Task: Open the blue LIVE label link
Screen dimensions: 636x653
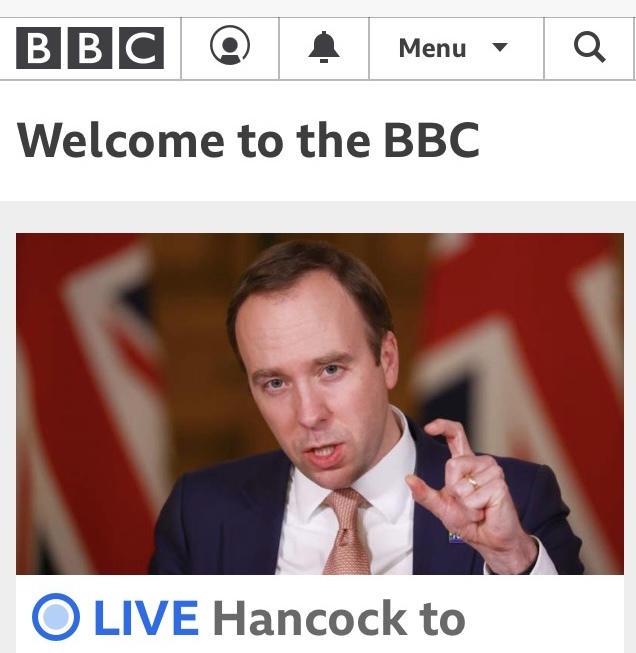Action: pyautogui.click(x=146, y=618)
